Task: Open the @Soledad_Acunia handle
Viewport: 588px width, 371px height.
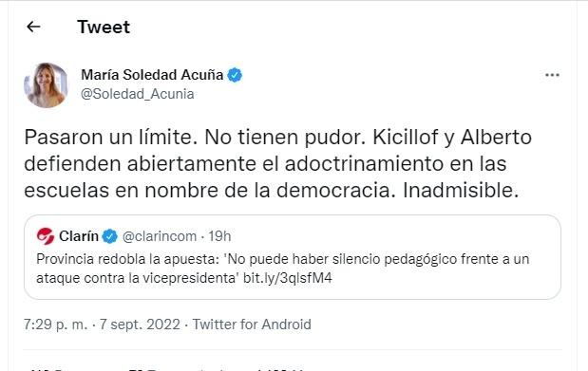Action: tap(137, 94)
